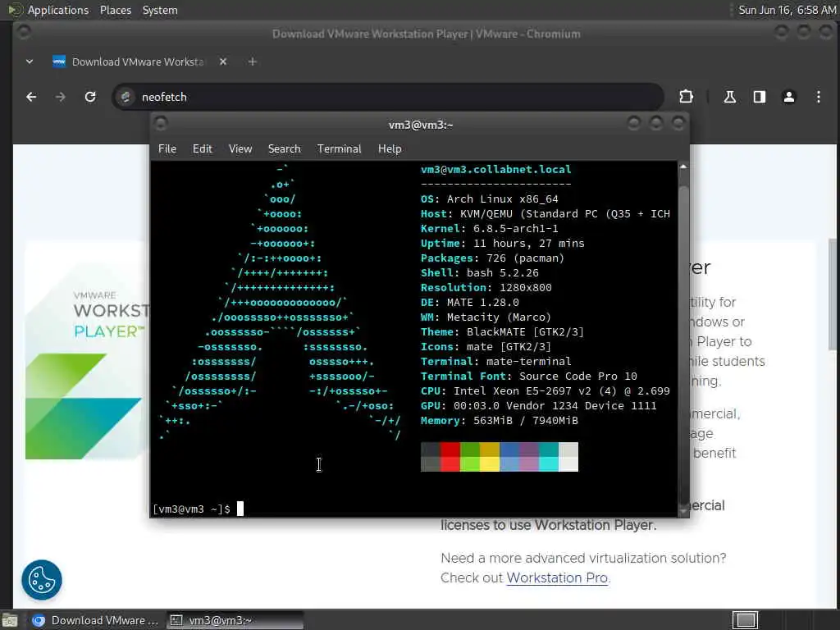Open the terminal Search menu

point(284,149)
